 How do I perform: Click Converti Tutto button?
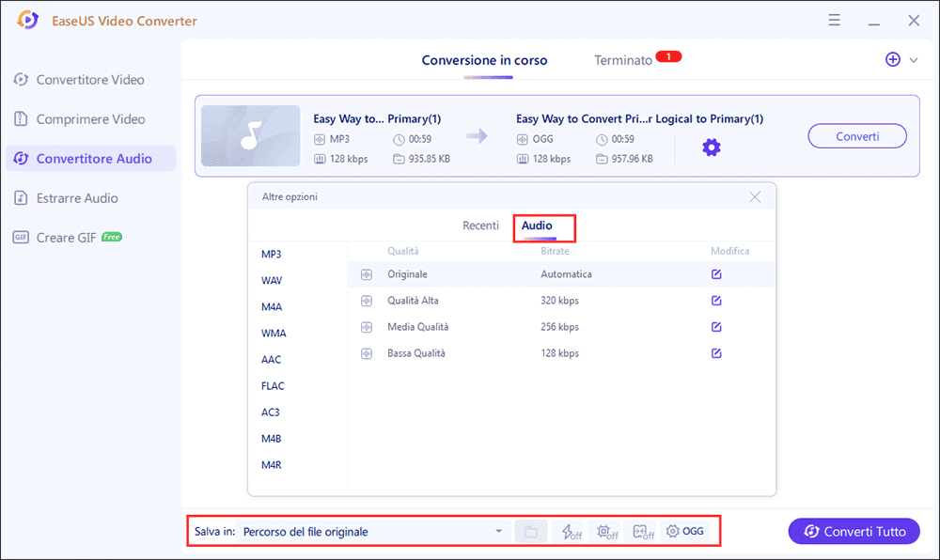[854, 531]
